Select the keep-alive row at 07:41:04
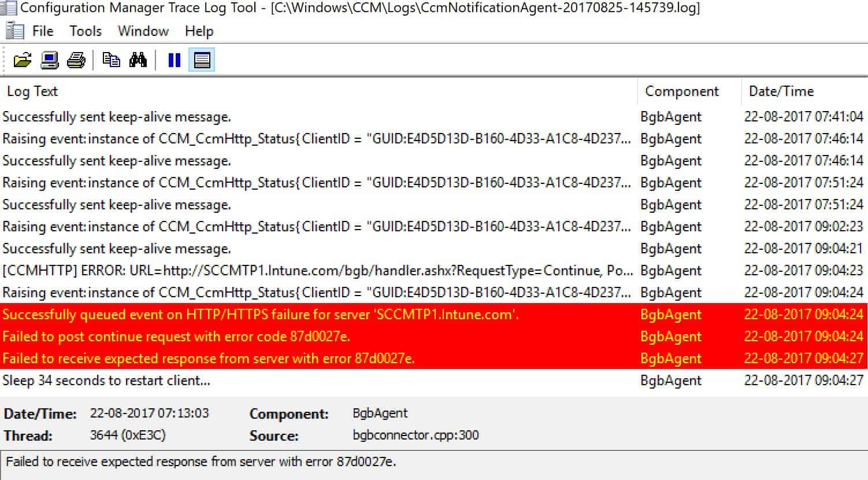This screenshot has width=868, height=480. [434, 117]
